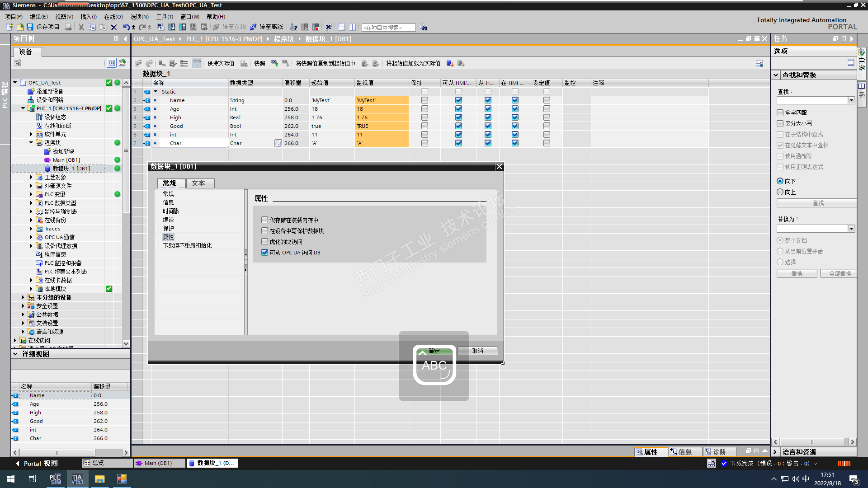Click the 取消 cancel button
This screenshot has width=868, height=488.
coord(477,351)
